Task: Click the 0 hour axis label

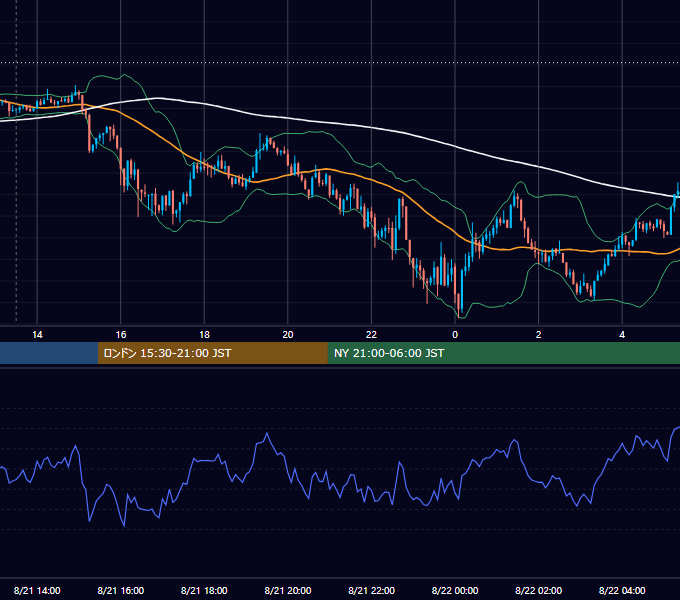Action: (455, 335)
